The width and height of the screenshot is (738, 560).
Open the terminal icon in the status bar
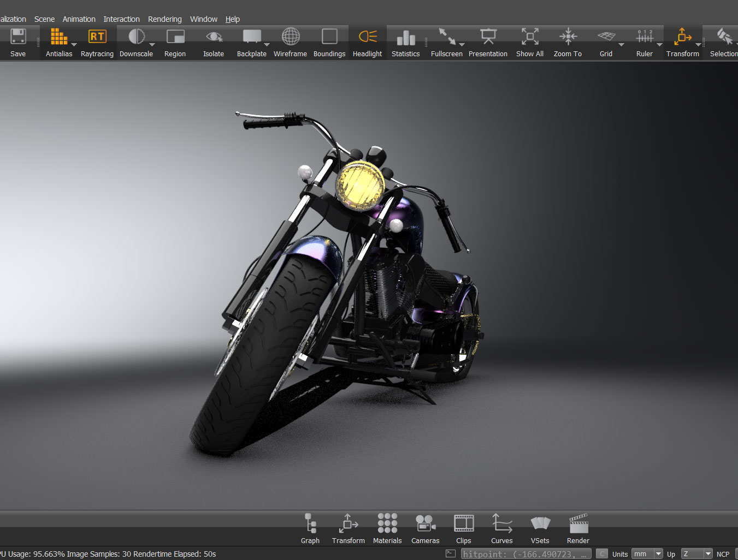pos(451,554)
